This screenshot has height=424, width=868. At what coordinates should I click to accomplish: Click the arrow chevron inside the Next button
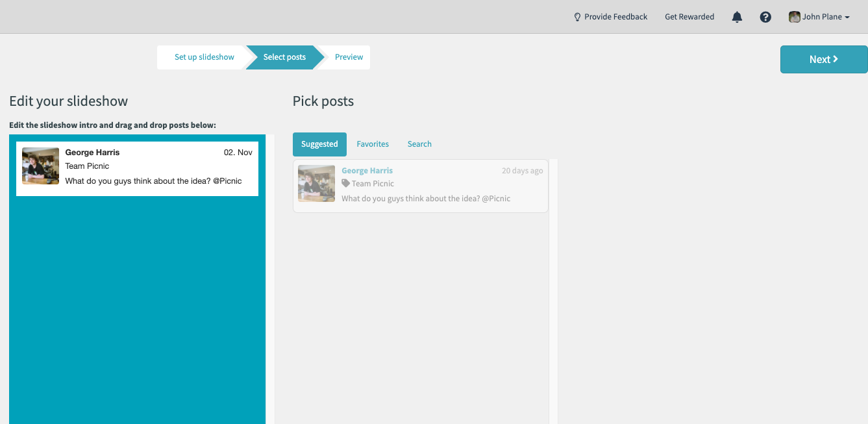[x=834, y=59]
